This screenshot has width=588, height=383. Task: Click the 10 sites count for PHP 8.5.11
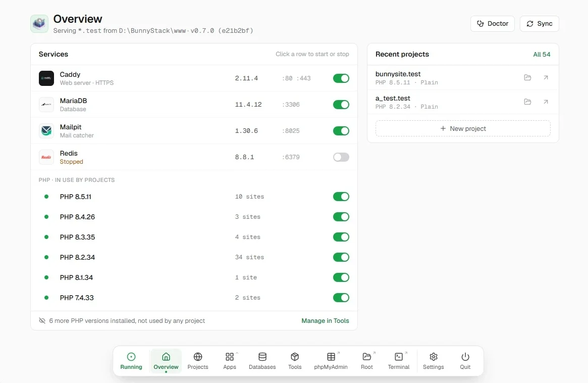click(x=249, y=197)
